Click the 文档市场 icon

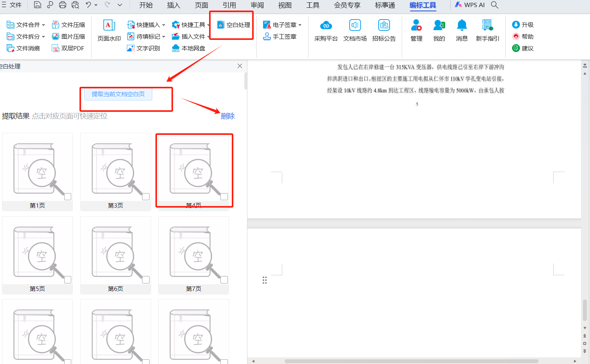355,26
